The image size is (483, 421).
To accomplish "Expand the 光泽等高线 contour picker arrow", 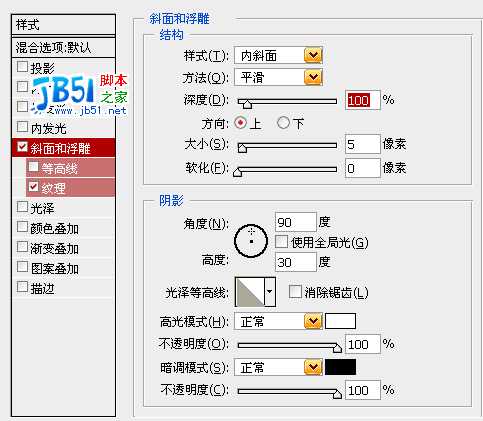I will click(270, 292).
